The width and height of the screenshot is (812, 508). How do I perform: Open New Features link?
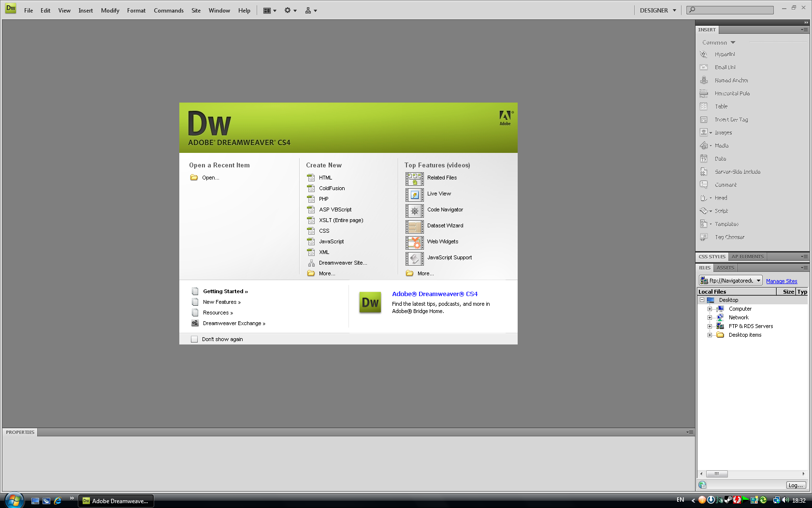click(x=222, y=302)
